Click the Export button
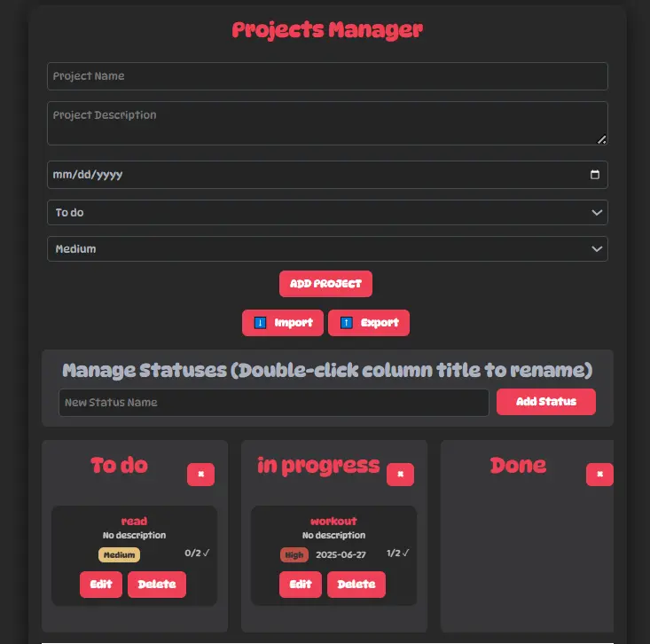The height and width of the screenshot is (644, 650). tap(369, 323)
